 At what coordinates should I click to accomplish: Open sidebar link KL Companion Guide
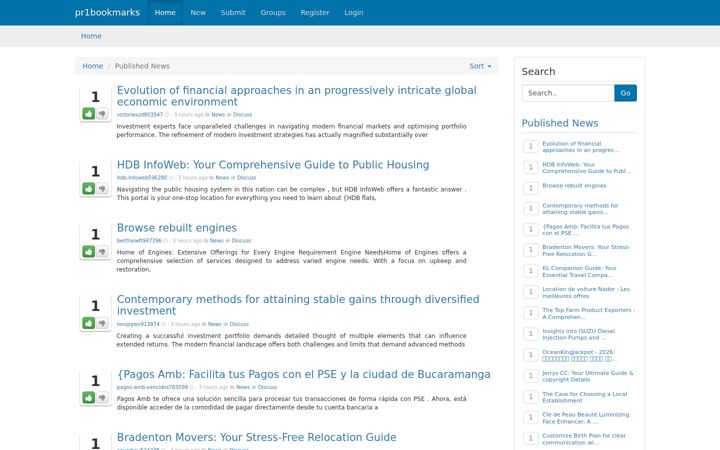coord(579,271)
